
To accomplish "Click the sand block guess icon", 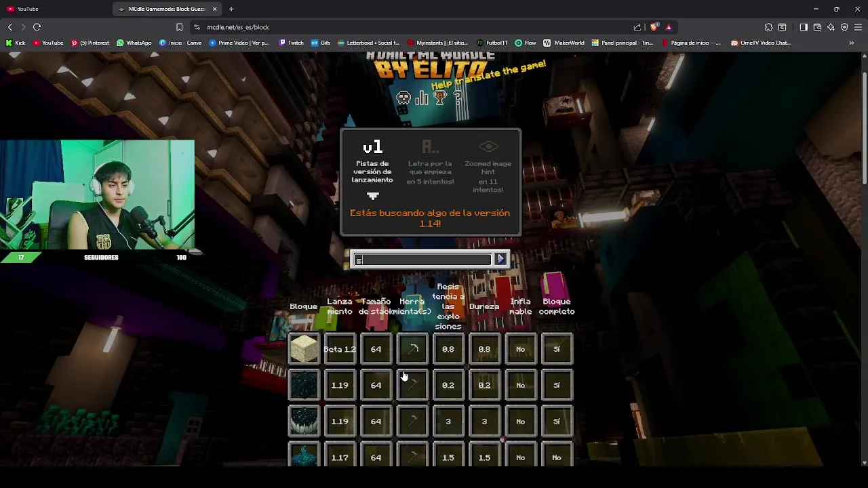I will (x=304, y=349).
